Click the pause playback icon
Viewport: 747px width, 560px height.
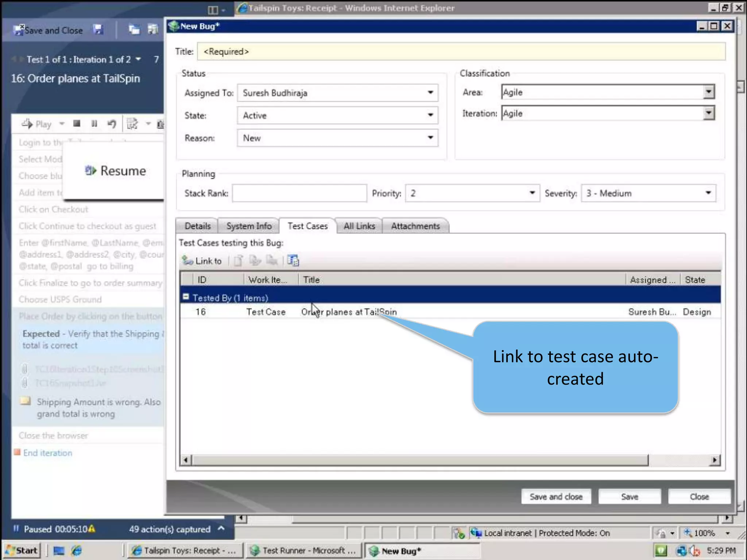coord(94,124)
